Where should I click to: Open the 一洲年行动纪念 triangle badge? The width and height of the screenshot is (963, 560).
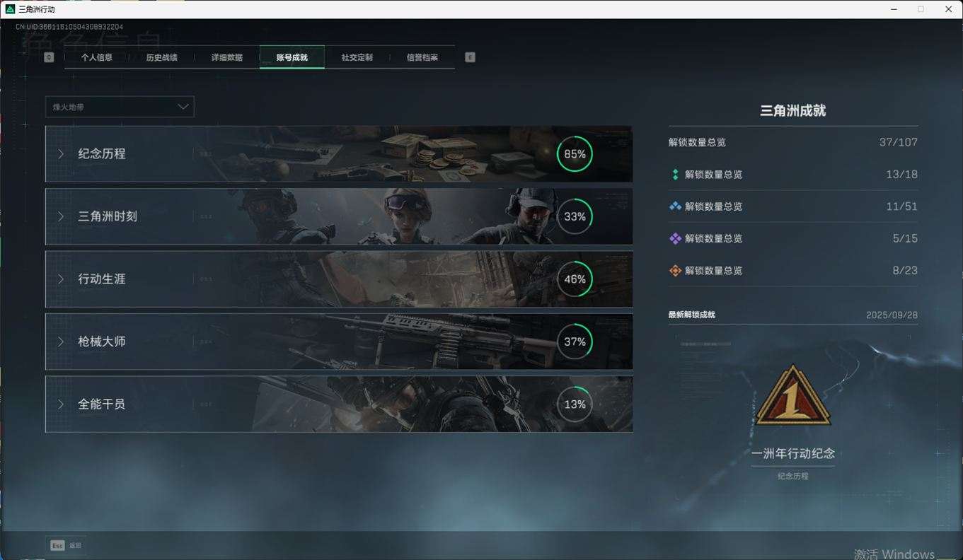coord(792,396)
